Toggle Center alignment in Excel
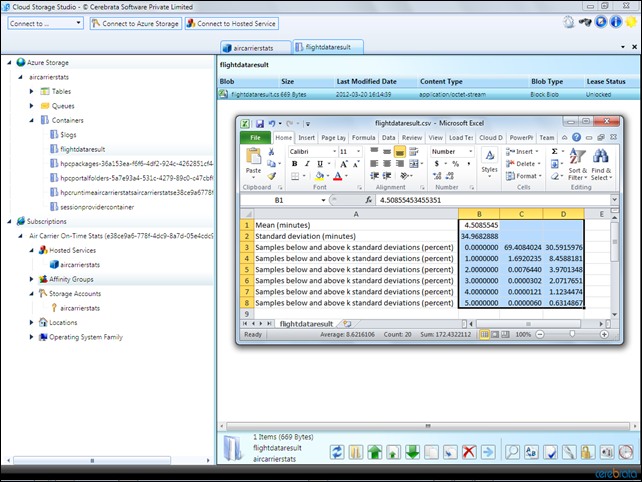Viewport: 642px width, 482px height. 387,164
